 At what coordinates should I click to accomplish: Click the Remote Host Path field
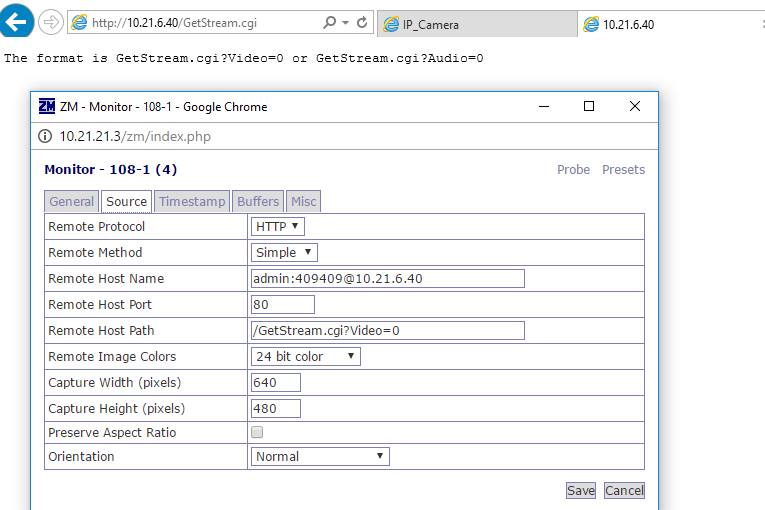click(x=388, y=330)
